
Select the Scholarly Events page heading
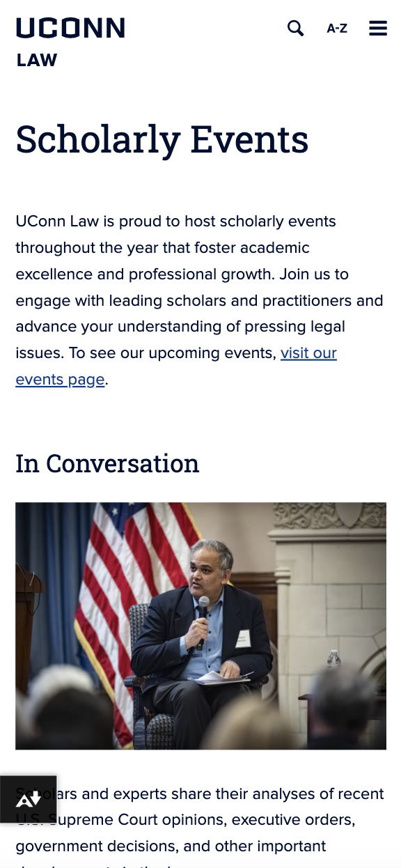pos(162,139)
